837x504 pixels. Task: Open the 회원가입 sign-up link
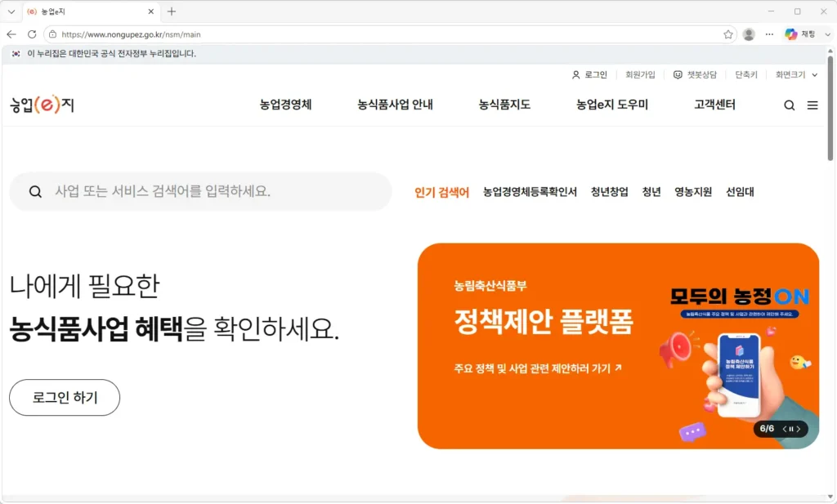pos(640,74)
